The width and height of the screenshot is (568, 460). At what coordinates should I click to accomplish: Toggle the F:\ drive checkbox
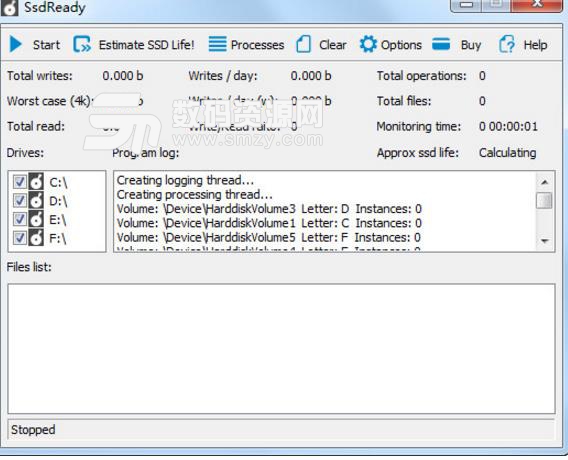(x=20, y=238)
